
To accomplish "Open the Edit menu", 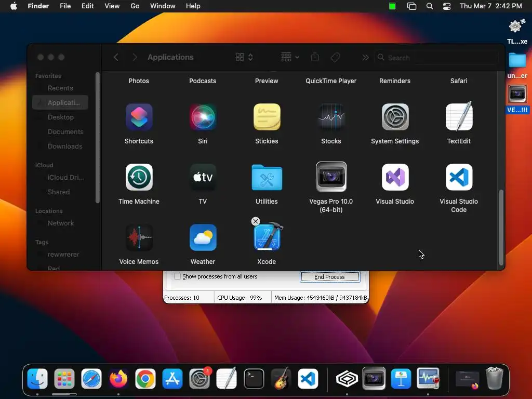I will (x=87, y=6).
